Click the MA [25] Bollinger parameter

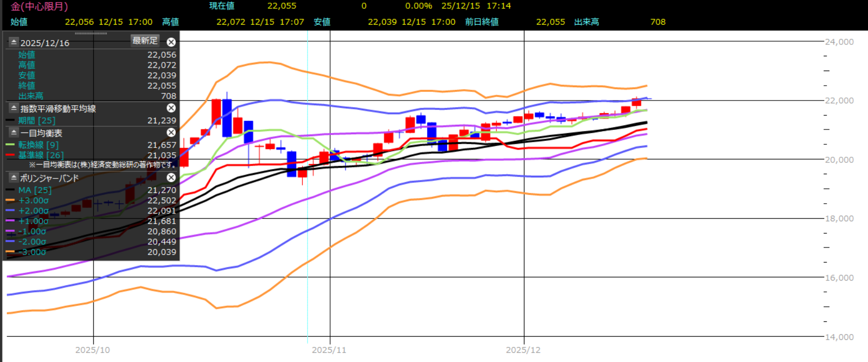point(35,190)
